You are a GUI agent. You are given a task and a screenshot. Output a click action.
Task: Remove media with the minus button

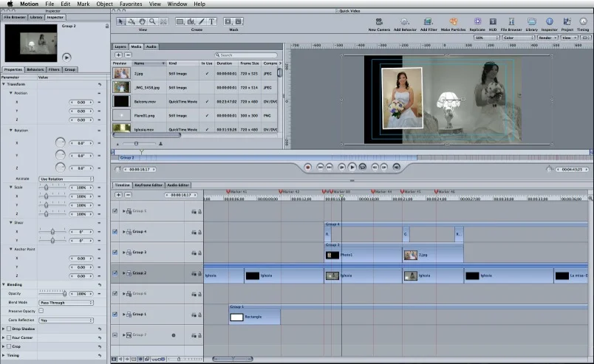[x=128, y=55]
